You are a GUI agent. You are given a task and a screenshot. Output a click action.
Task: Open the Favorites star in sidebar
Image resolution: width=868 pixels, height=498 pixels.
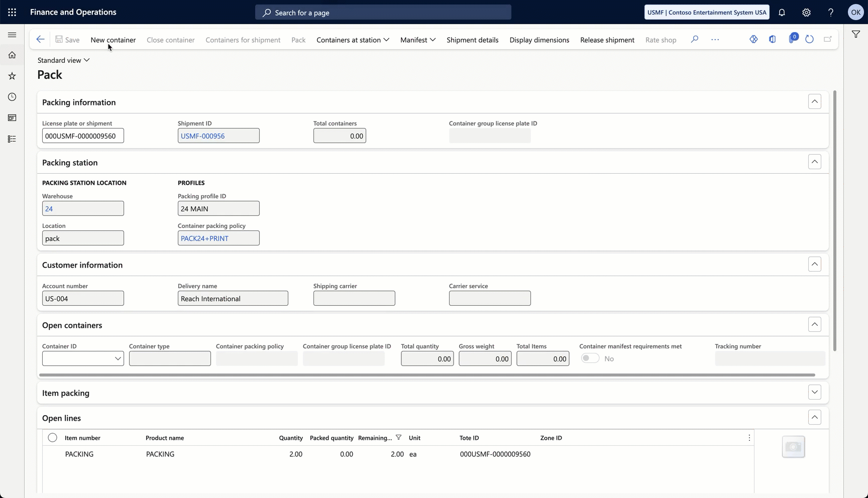12,76
